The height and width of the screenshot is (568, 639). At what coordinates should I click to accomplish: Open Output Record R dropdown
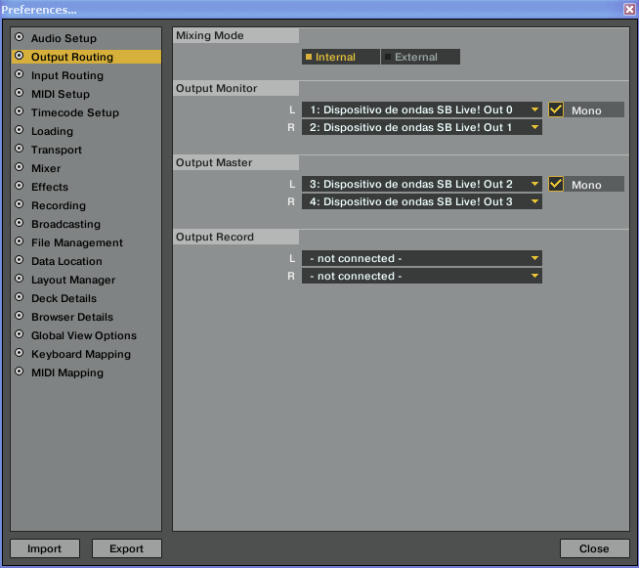(422, 276)
